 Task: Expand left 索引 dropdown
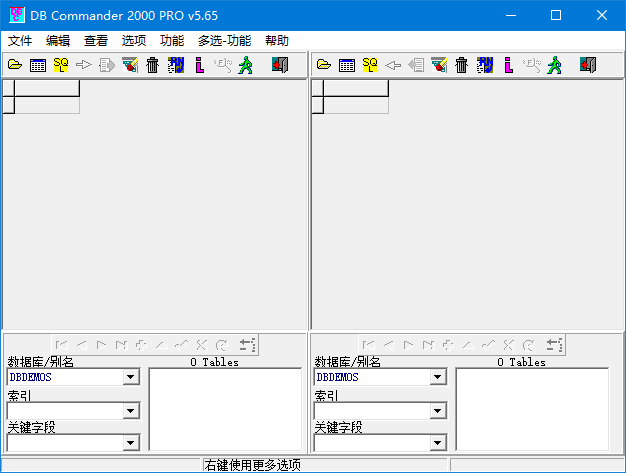point(131,411)
